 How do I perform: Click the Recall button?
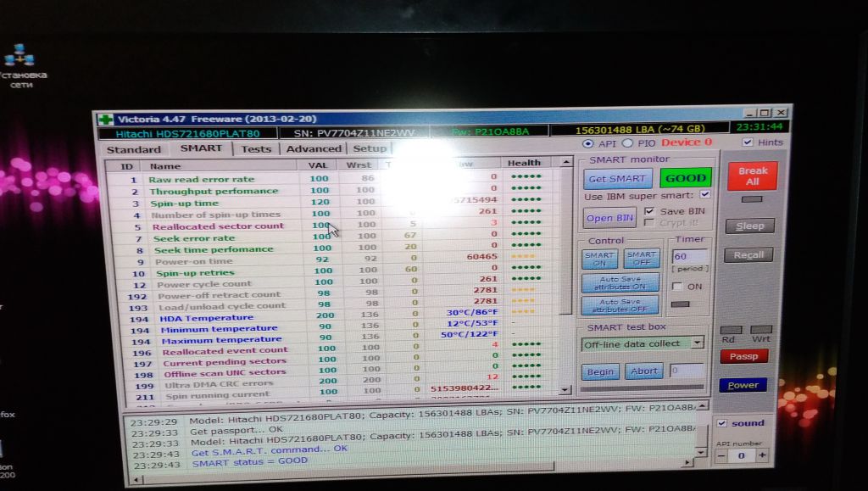pyautogui.click(x=748, y=255)
